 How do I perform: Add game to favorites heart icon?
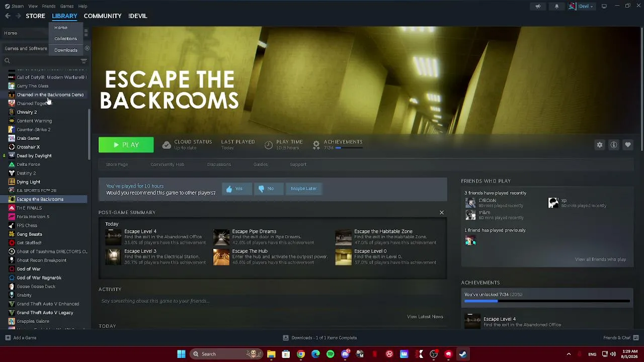pos(628,145)
